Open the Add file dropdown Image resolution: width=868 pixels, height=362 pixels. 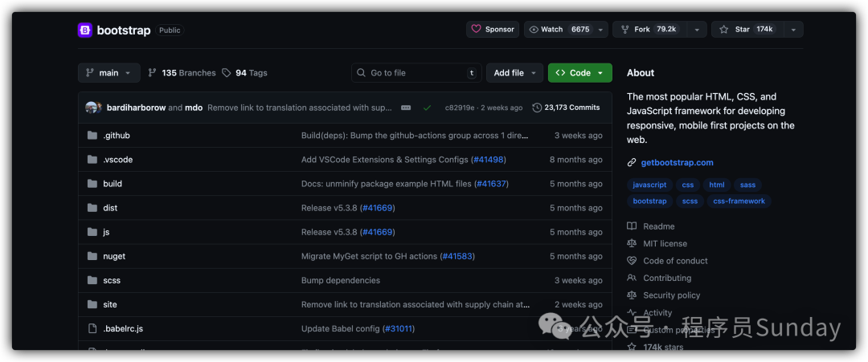514,73
